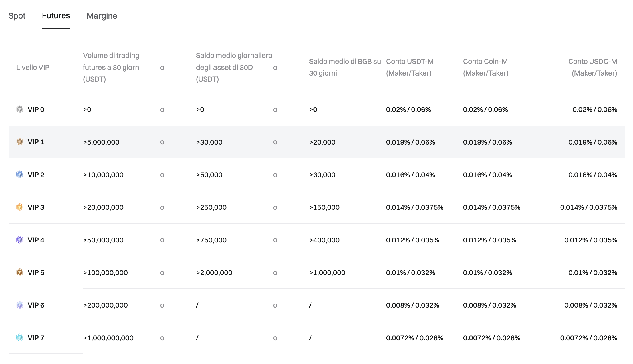Click the VIP 5 brown badge icon
Viewport: 633px width, 364px height.
(x=20, y=272)
